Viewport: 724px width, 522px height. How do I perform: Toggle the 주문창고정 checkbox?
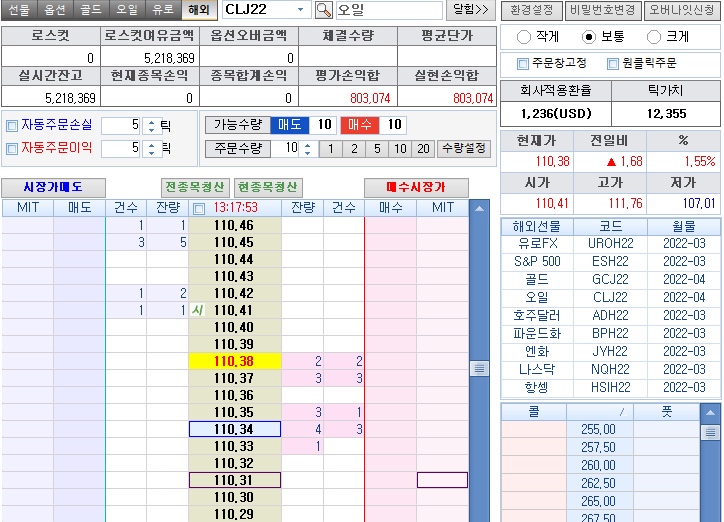523,64
